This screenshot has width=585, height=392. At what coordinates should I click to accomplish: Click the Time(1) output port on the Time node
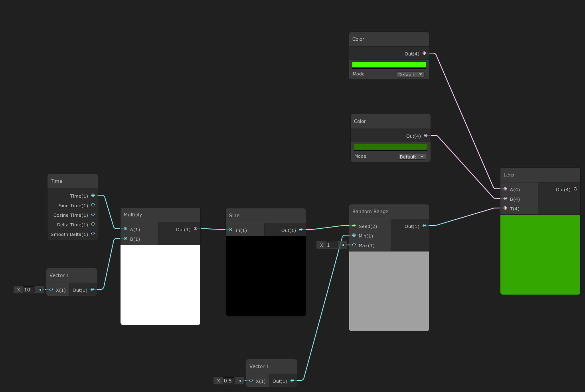93,195
